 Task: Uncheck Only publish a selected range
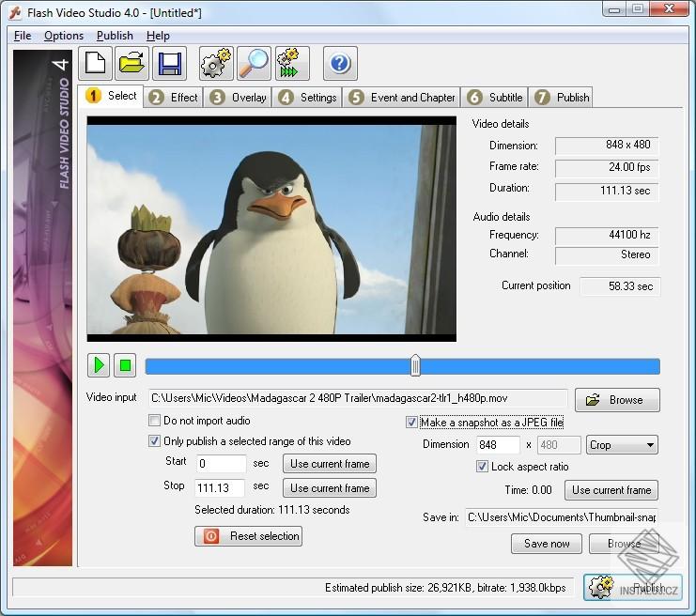pos(155,441)
